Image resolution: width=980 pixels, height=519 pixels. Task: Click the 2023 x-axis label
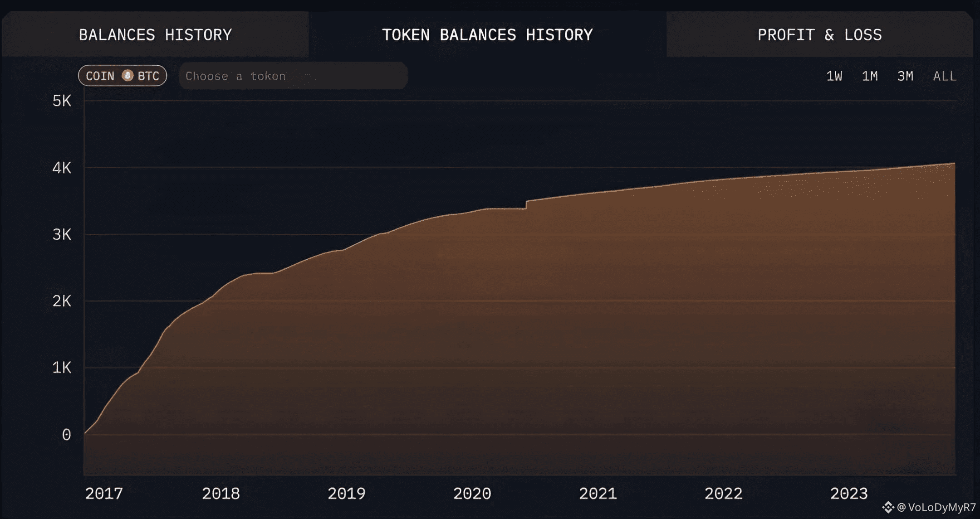click(x=848, y=493)
